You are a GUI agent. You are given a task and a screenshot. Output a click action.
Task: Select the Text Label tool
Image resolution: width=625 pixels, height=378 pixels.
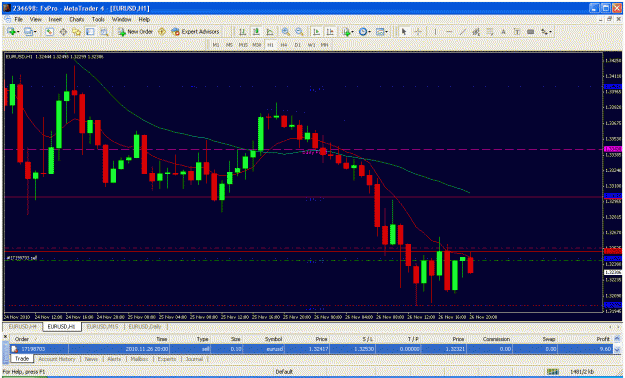tap(517, 32)
